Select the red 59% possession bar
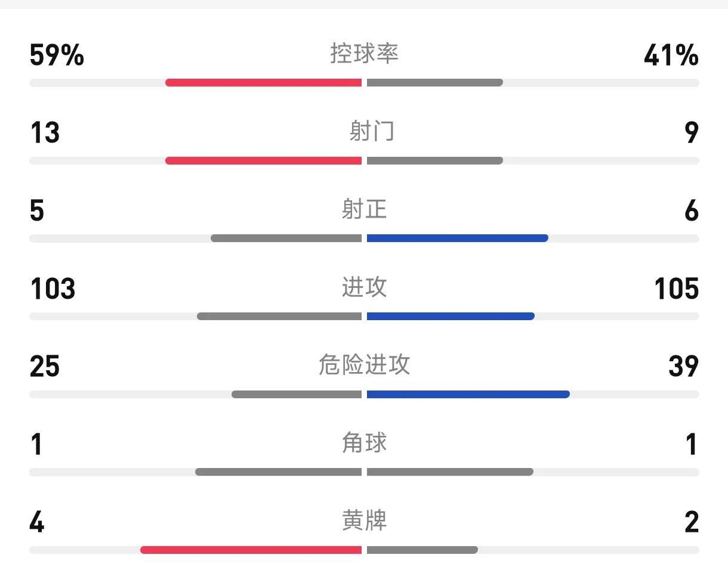The height and width of the screenshot is (564, 728). tap(263, 82)
